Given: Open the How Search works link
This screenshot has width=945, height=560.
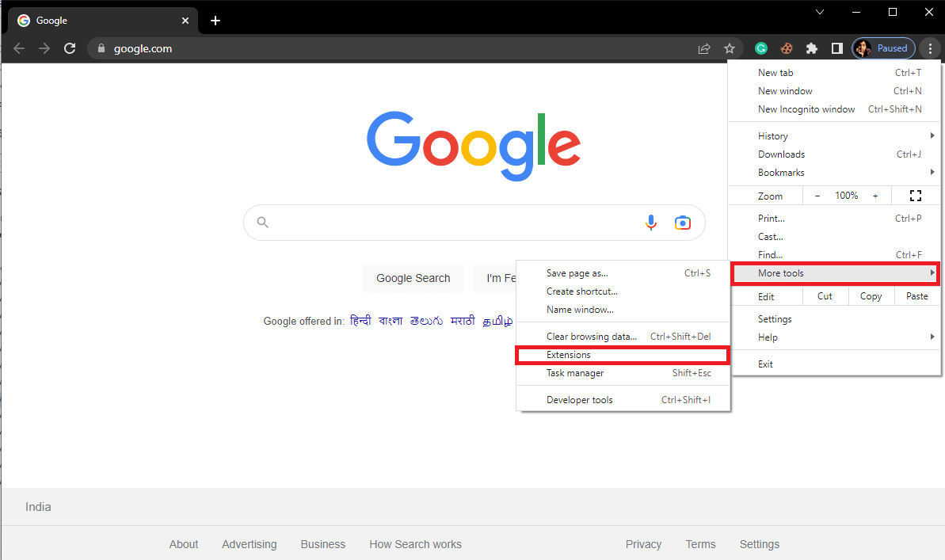Looking at the screenshot, I should tap(415, 544).
